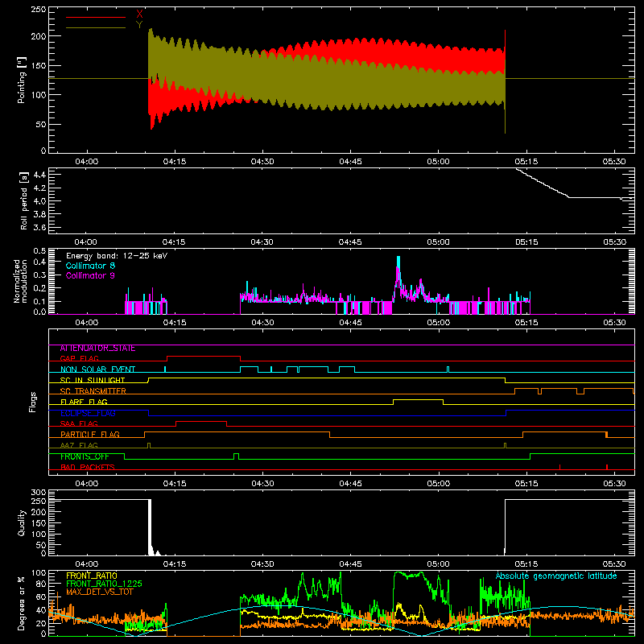Click the FRONTS_OFF flag label

point(85,456)
